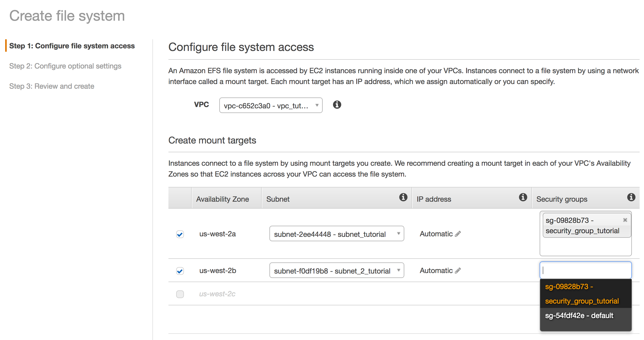This screenshot has height=340, width=644.
Task: Edit the us-west-2b Automatic IP pencil icon
Action: pos(458,271)
